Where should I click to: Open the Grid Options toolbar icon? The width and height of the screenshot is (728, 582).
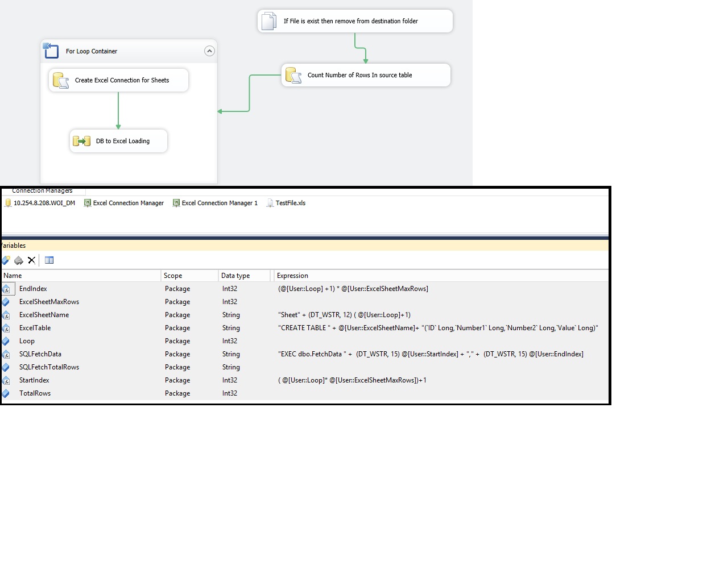pyautogui.click(x=49, y=260)
